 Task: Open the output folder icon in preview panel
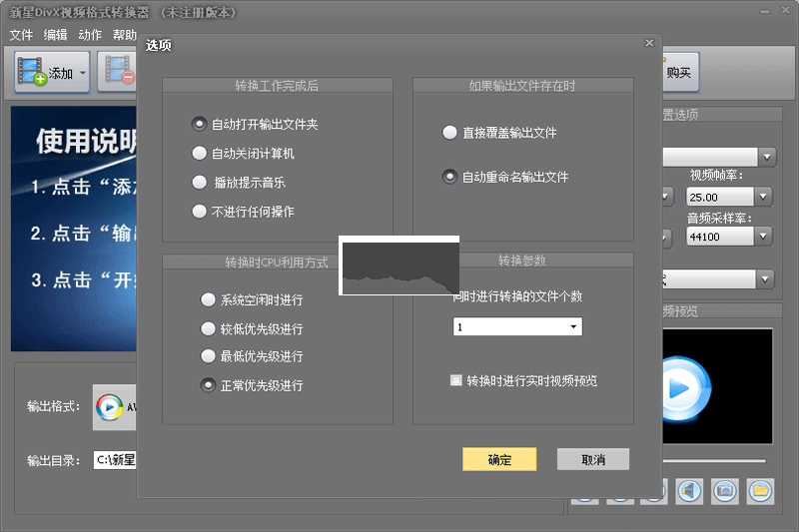point(760,490)
